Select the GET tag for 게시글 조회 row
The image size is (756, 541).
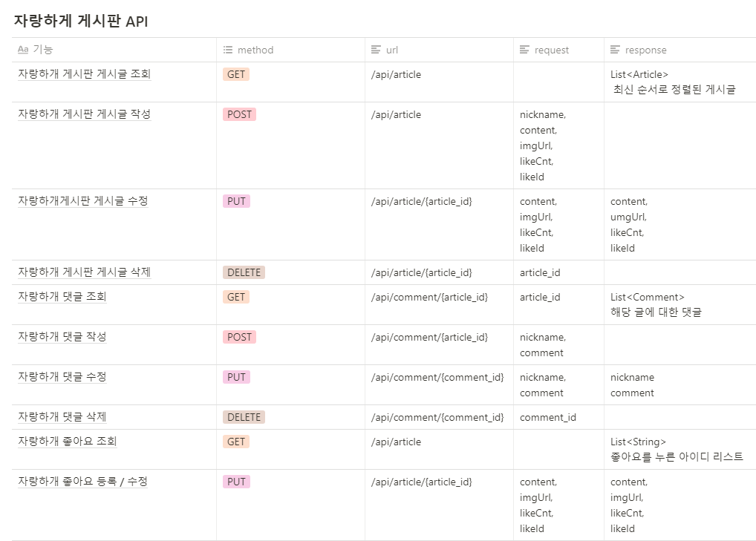pyautogui.click(x=236, y=74)
